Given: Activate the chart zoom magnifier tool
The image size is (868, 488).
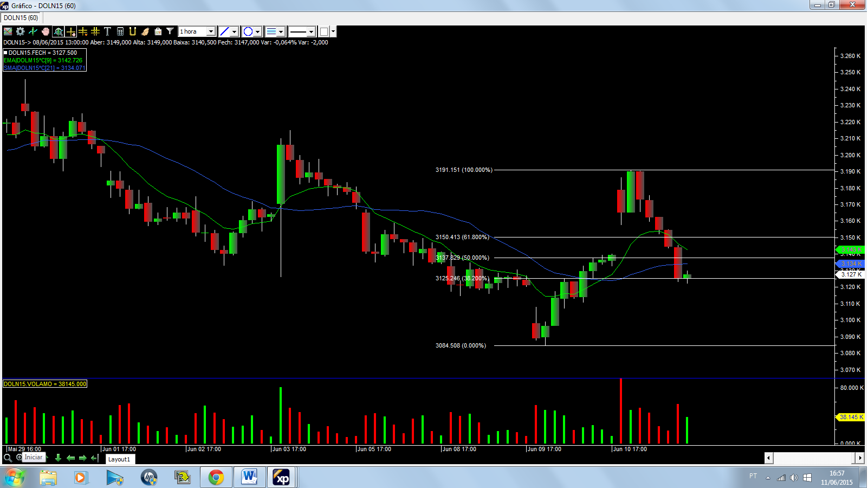Looking at the screenshot, I should [x=58, y=31].
